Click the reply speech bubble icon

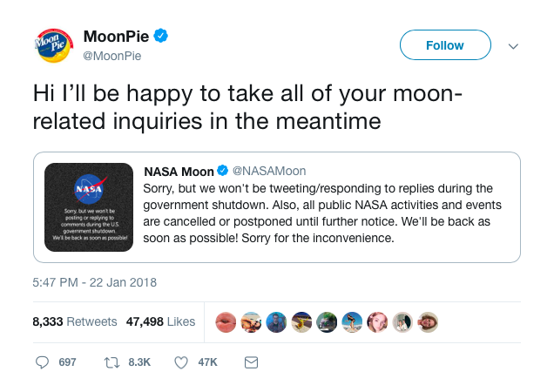pyautogui.click(x=42, y=362)
